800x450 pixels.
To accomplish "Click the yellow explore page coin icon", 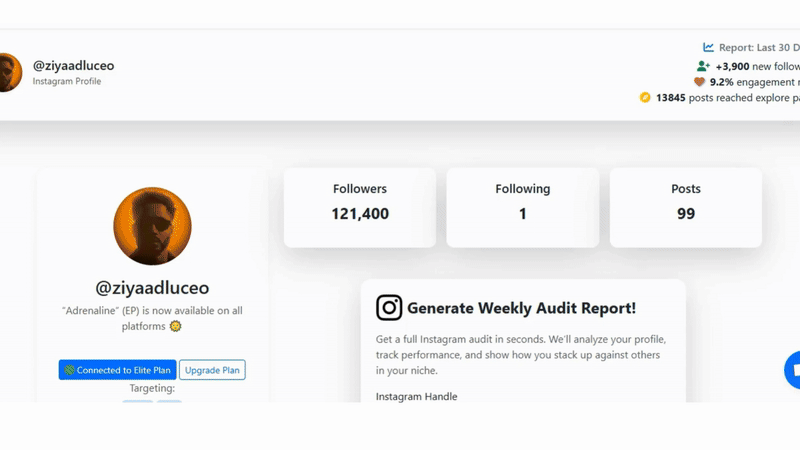I will (x=645, y=97).
